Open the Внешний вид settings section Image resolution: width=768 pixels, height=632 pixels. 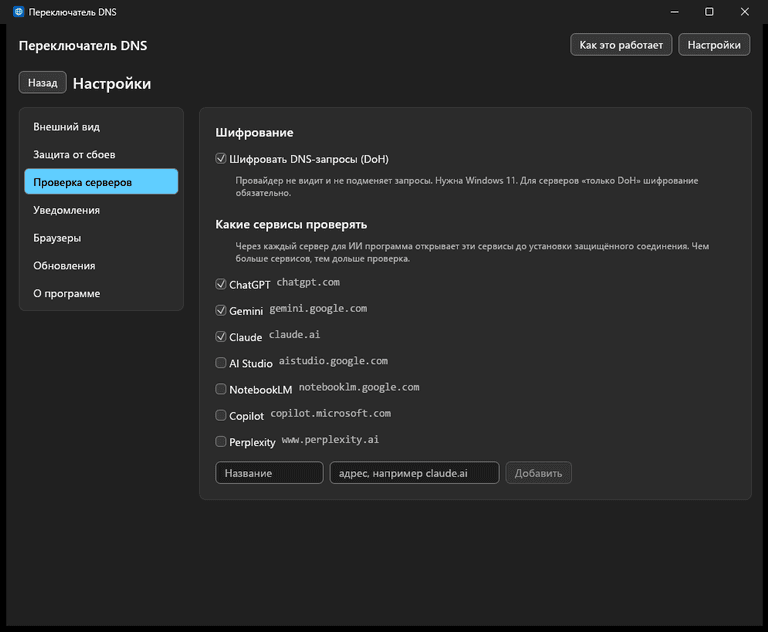pyautogui.click(x=101, y=126)
